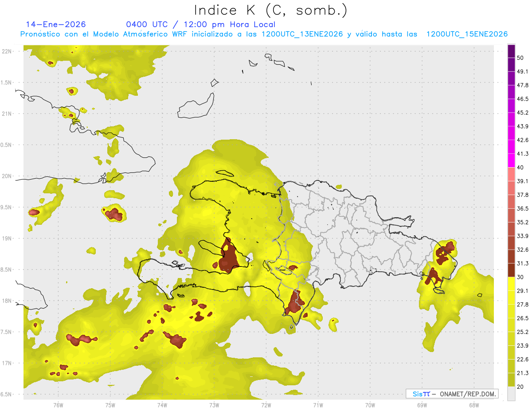Click the '20N' latitude label
The height and width of the screenshot is (411, 532).
coord(7,176)
